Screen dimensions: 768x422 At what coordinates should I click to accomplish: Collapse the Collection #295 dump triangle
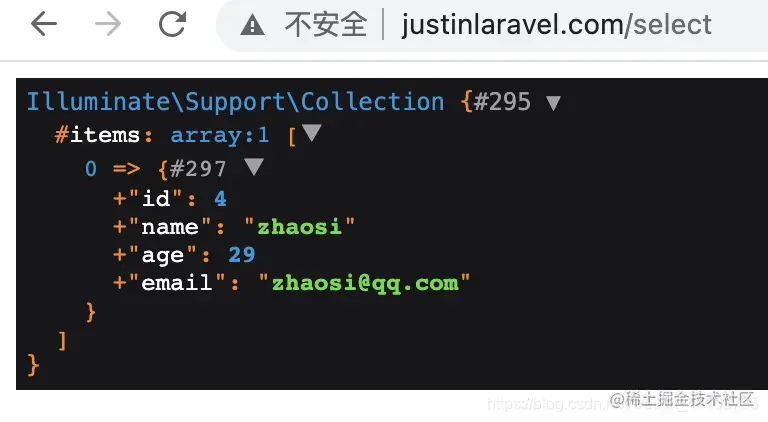point(553,103)
